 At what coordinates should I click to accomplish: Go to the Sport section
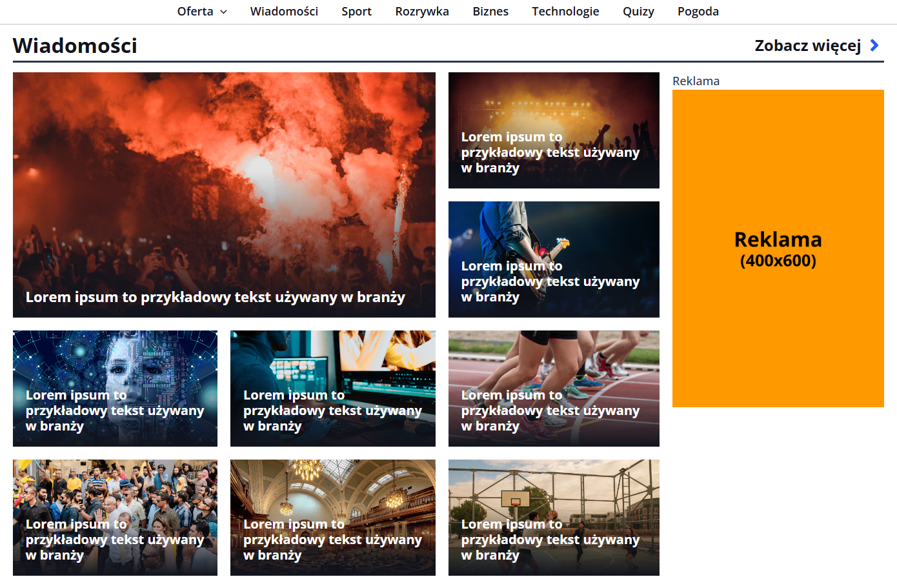coord(356,12)
